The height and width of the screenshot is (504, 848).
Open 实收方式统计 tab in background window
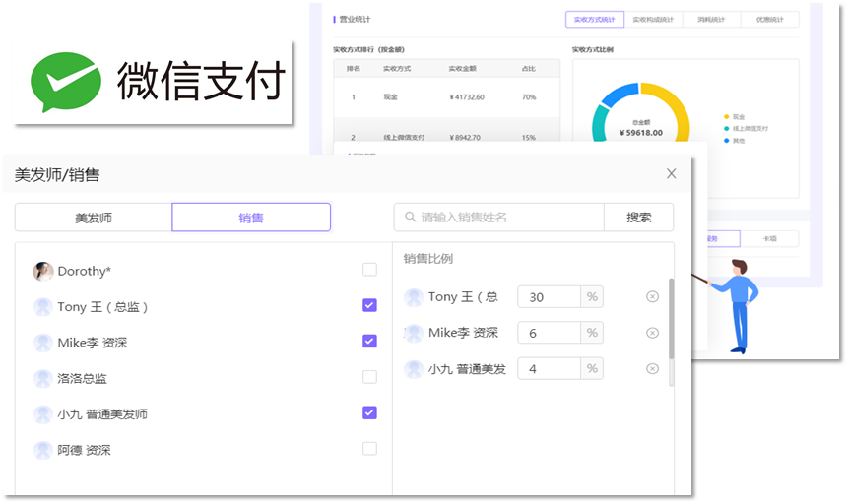tap(594, 20)
